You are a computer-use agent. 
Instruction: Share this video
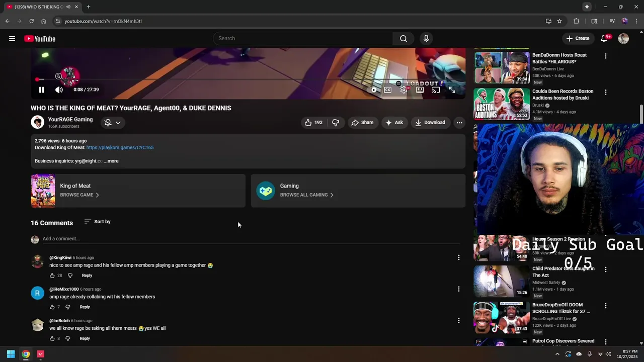(362, 123)
